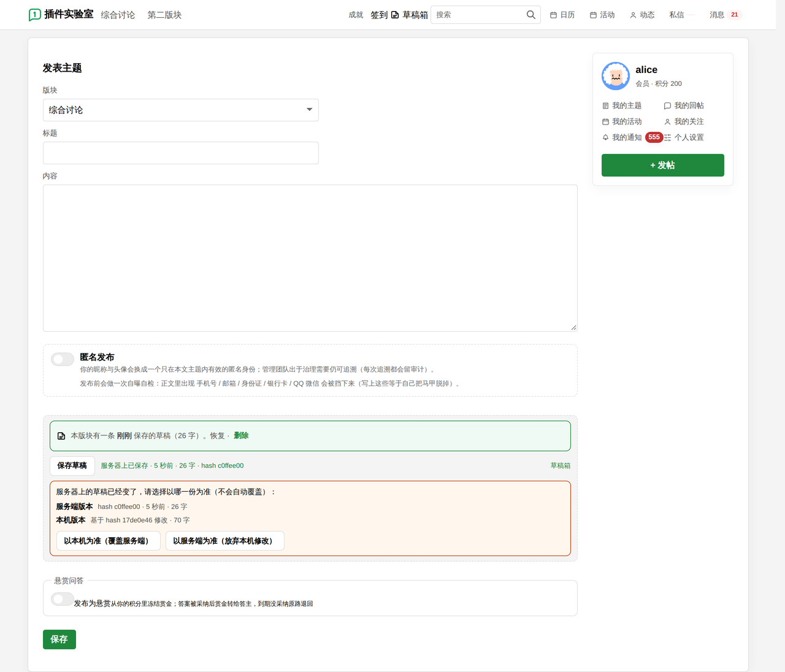Open 成就 from the top bar
785x672 pixels.
356,15
